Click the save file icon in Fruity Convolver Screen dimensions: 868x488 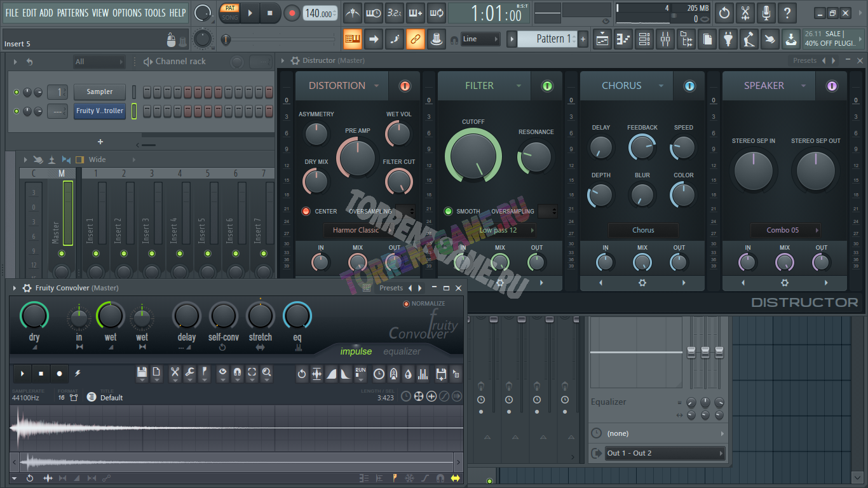(x=142, y=373)
